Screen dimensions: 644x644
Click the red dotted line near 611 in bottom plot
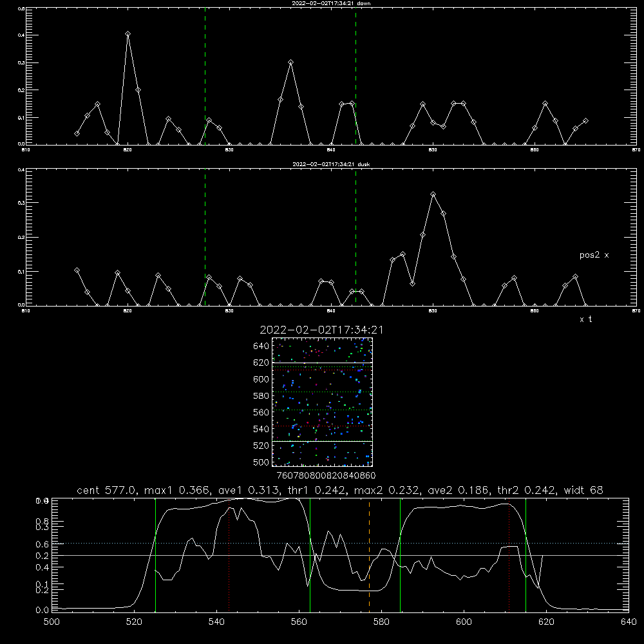[509, 555]
